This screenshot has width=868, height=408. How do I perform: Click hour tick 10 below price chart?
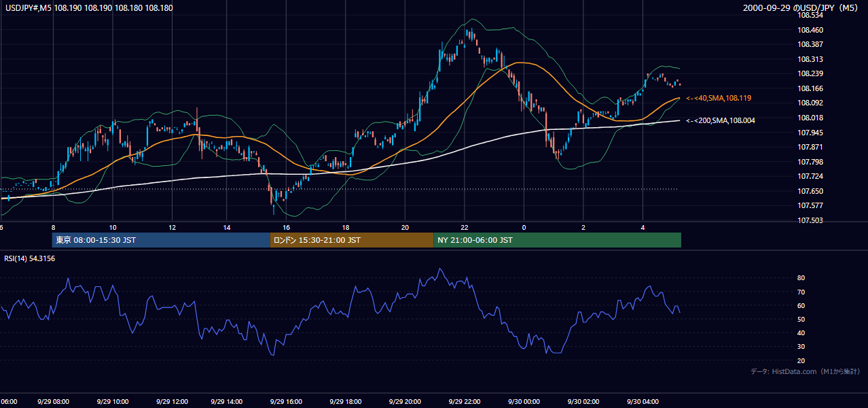[113, 228]
